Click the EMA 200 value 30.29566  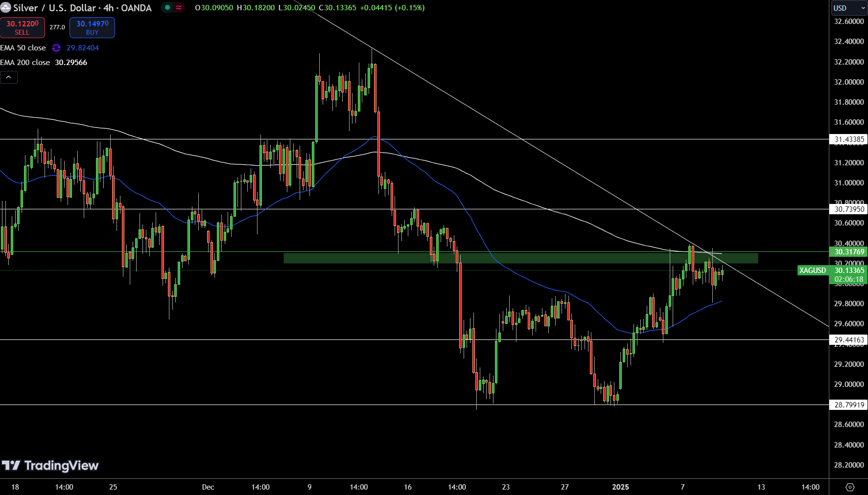point(71,63)
